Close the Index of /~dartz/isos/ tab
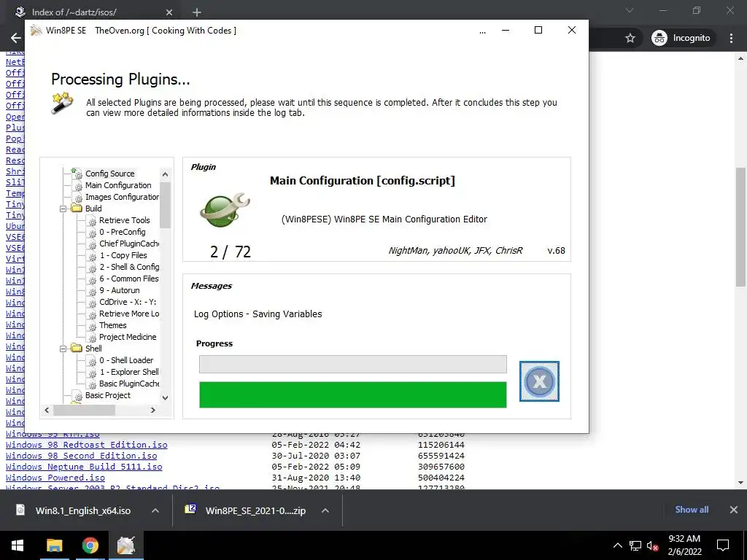This screenshot has height=560, width=747. [x=169, y=12]
